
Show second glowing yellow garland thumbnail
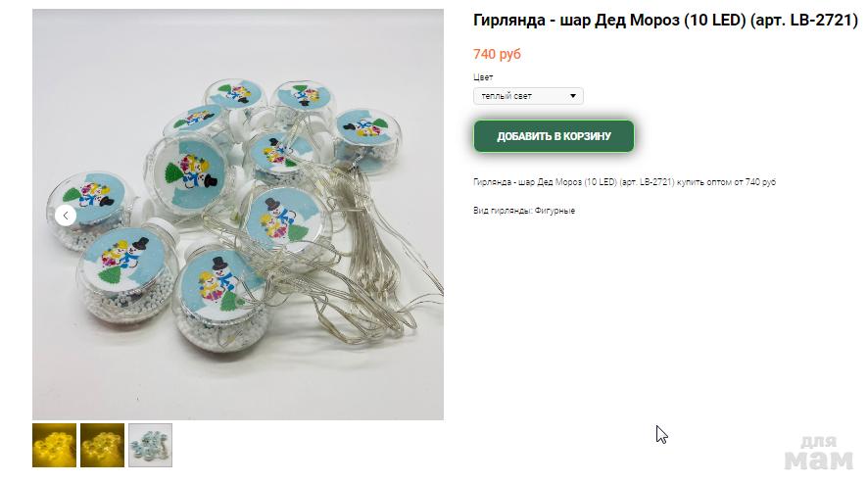tap(103, 445)
